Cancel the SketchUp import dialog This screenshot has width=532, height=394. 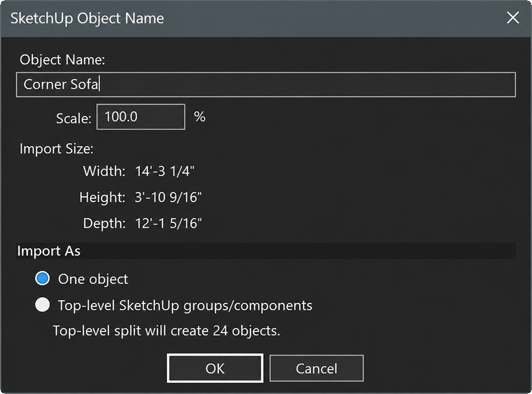[317, 368]
